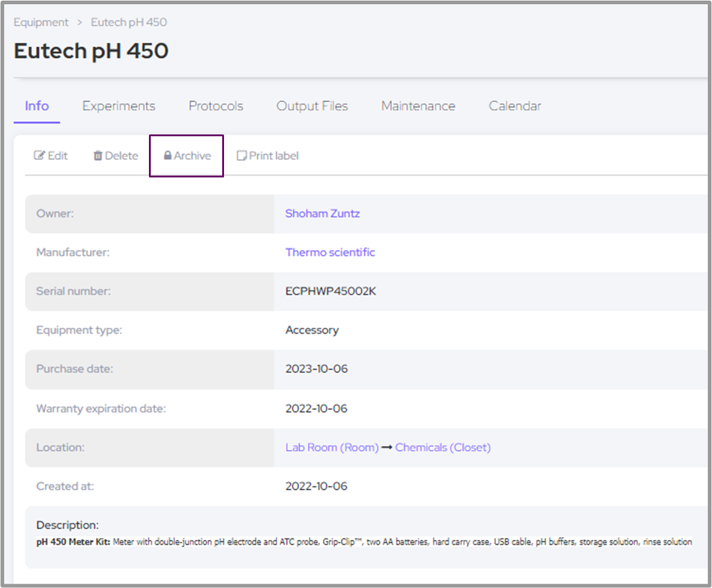This screenshot has width=712, height=588.
Task: Archive this equipment using the lock icon
Action: (168, 156)
